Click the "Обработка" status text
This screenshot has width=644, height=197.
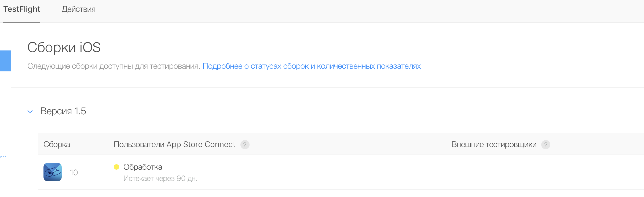[143, 167]
